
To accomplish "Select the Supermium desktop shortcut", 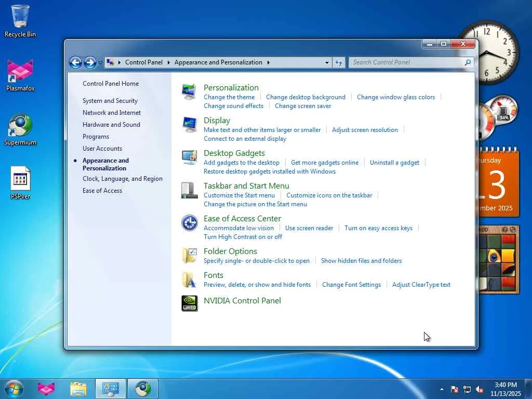I will tap(20, 129).
